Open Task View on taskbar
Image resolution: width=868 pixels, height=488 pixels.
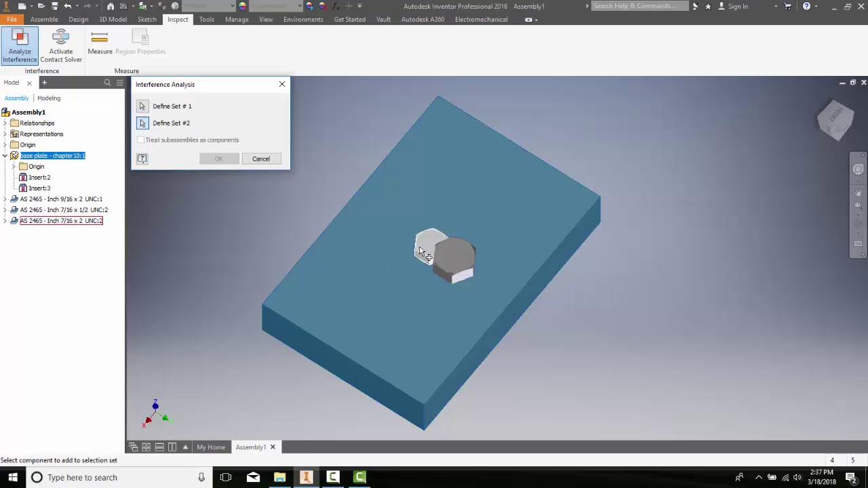click(x=226, y=477)
